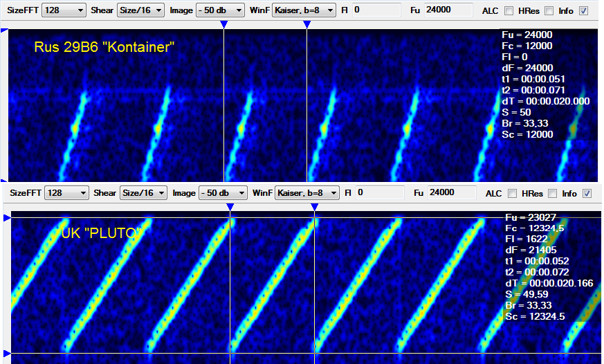604x364 pixels.
Task: Click the Fl input field in top panel
Action: point(376,10)
